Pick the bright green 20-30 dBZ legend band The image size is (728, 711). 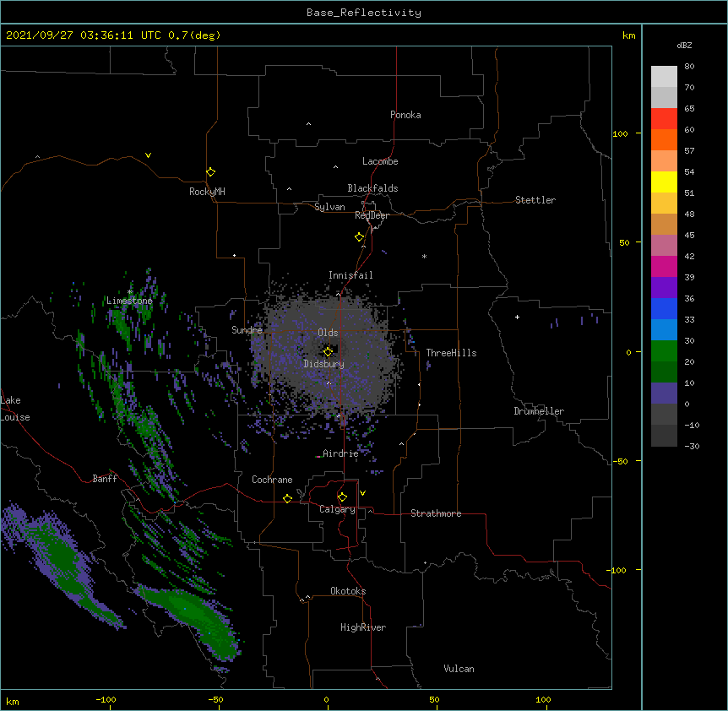click(x=664, y=351)
